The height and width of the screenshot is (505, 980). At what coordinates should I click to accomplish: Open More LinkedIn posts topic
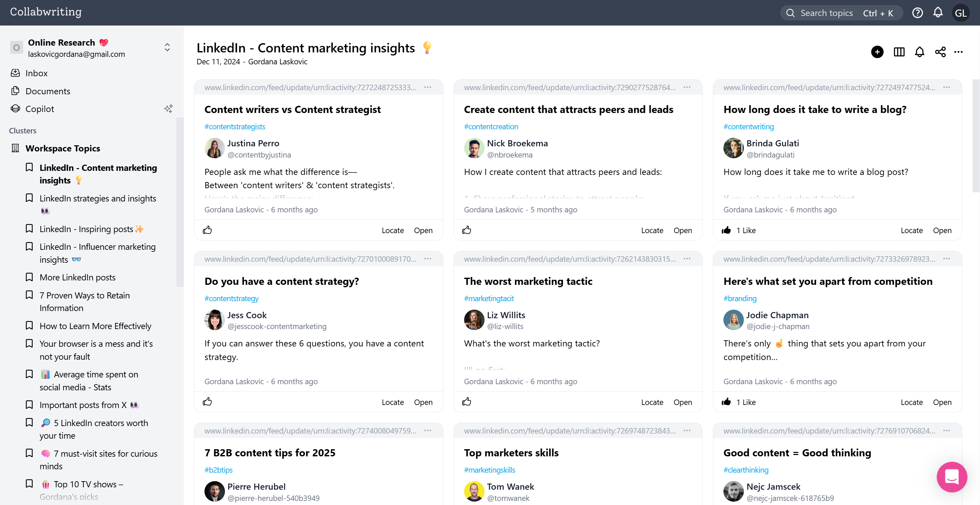(x=77, y=277)
